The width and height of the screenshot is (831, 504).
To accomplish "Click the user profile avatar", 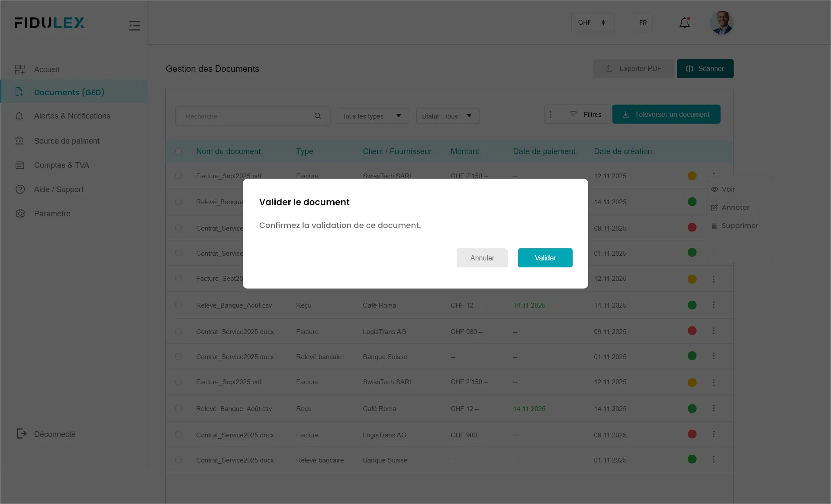I will [x=721, y=22].
